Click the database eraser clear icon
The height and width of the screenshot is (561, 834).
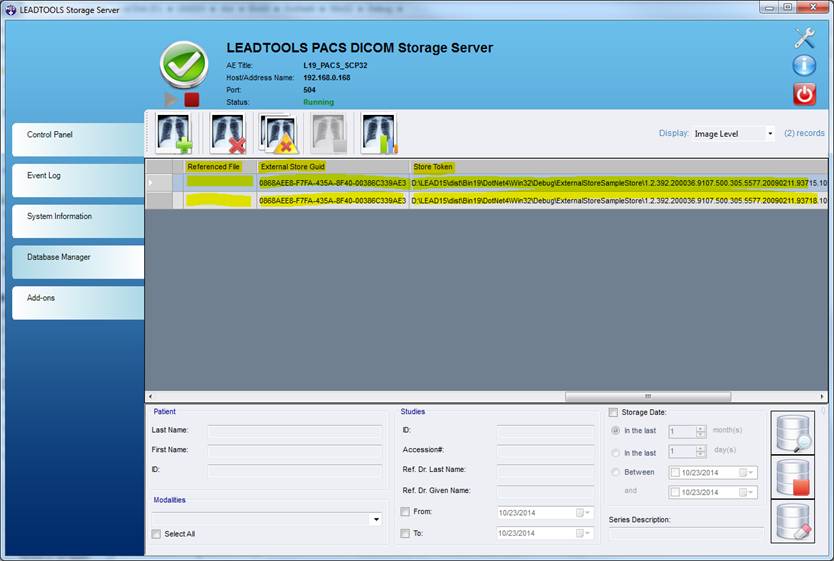(793, 521)
